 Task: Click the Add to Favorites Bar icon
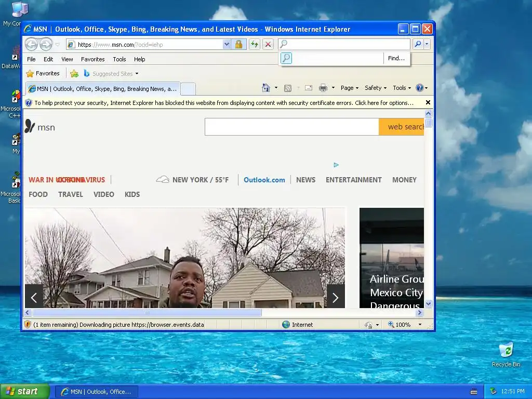[x=74, y=73]
